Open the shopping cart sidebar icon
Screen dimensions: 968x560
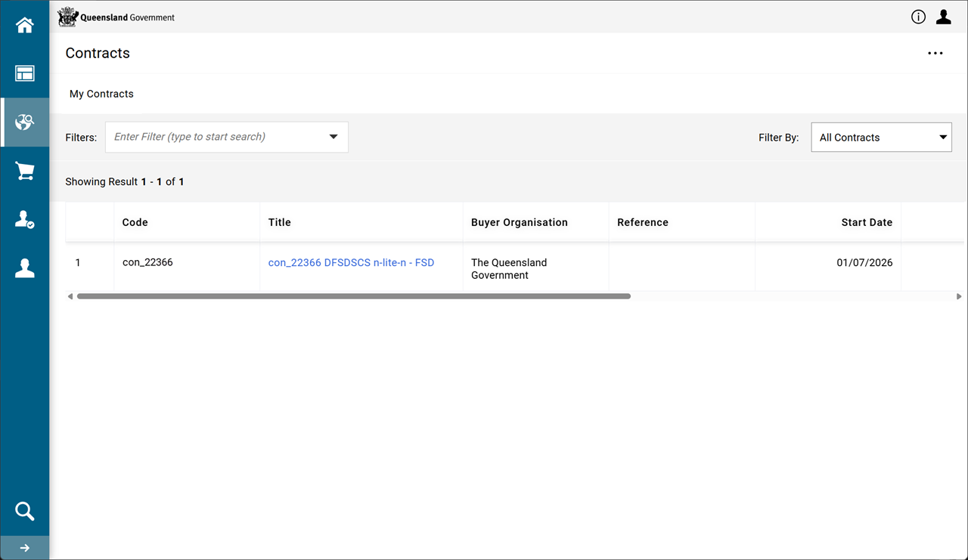25,171
